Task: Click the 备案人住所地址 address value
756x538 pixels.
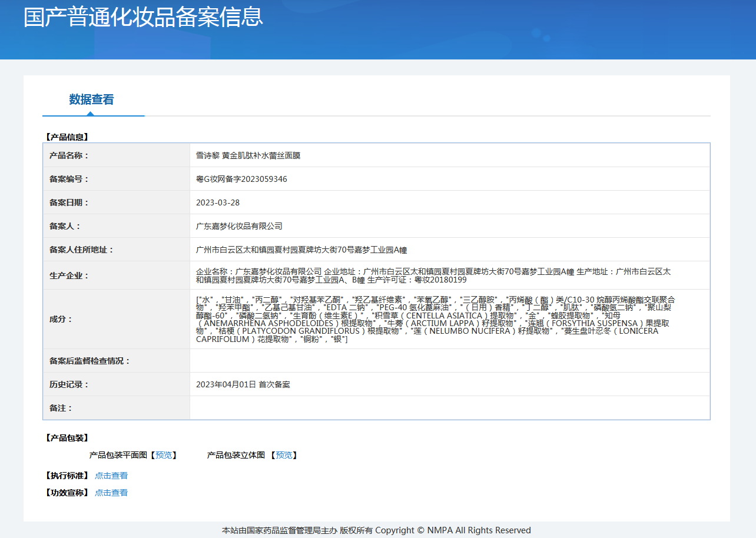Action: [x=301, y=250]
